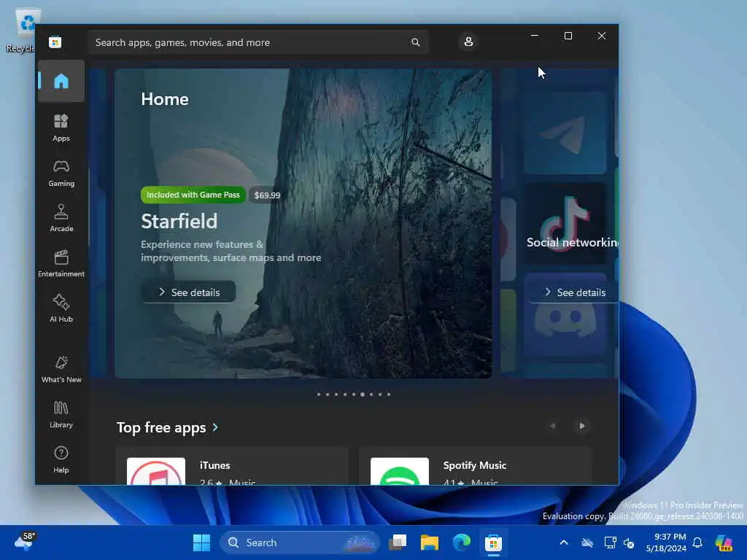Show hidden system tray icons
747x560 pixels.
(x=564, y=542)
